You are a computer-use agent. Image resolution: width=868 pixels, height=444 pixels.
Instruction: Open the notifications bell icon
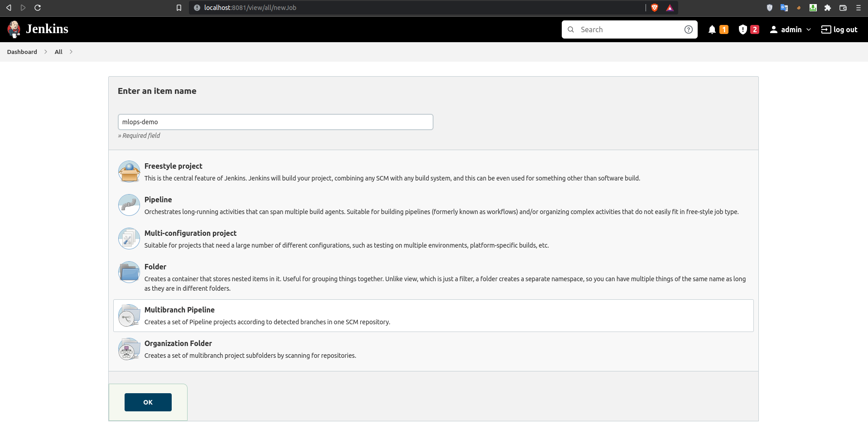712,29
